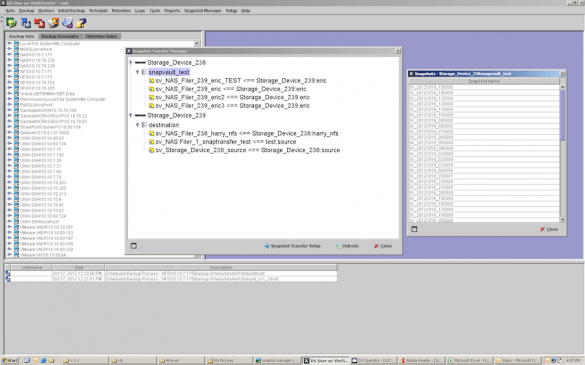Expand the Local File System backup set

pos(9,44)
